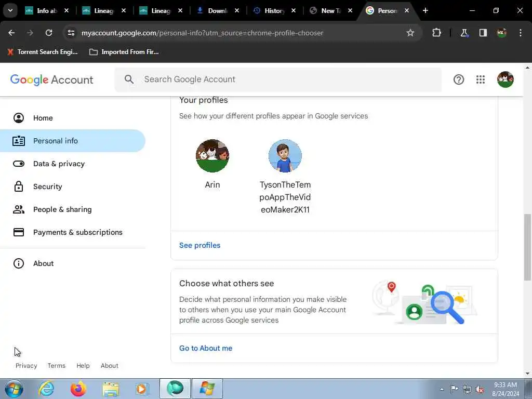This screenshot has height=399, width=532.
Task: Open Torrent Search Engine bookmark
Action: 43,52
